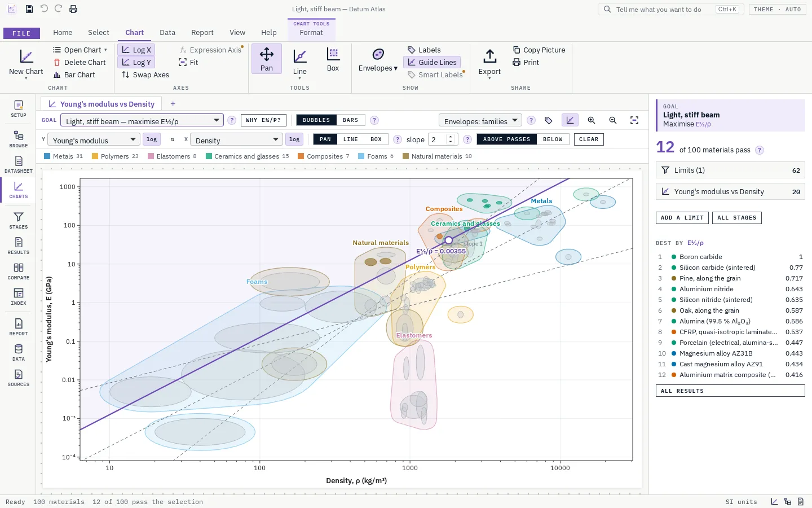812x508 pixels.
Task: Click the Foams legend color swatch
Action: pos(361,156)
